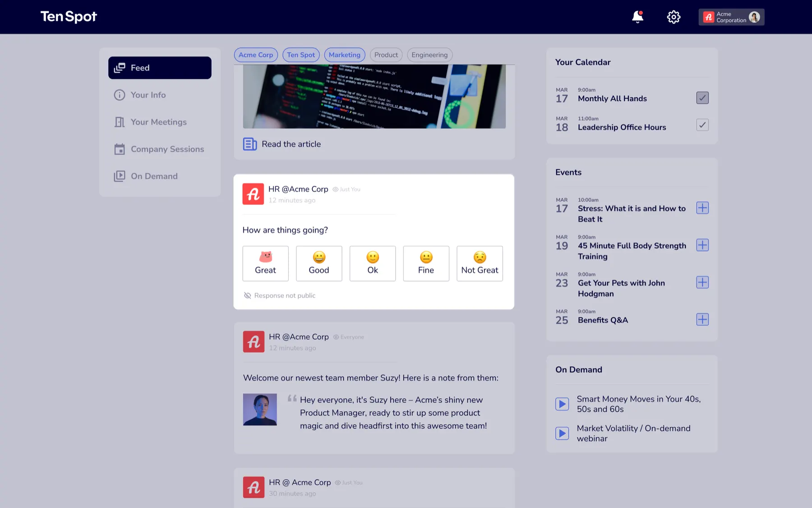The width and height of the screenshot is (812, 508).
Task: Toggle the Acme Corp filter tag
Action: tap(256, 55)
